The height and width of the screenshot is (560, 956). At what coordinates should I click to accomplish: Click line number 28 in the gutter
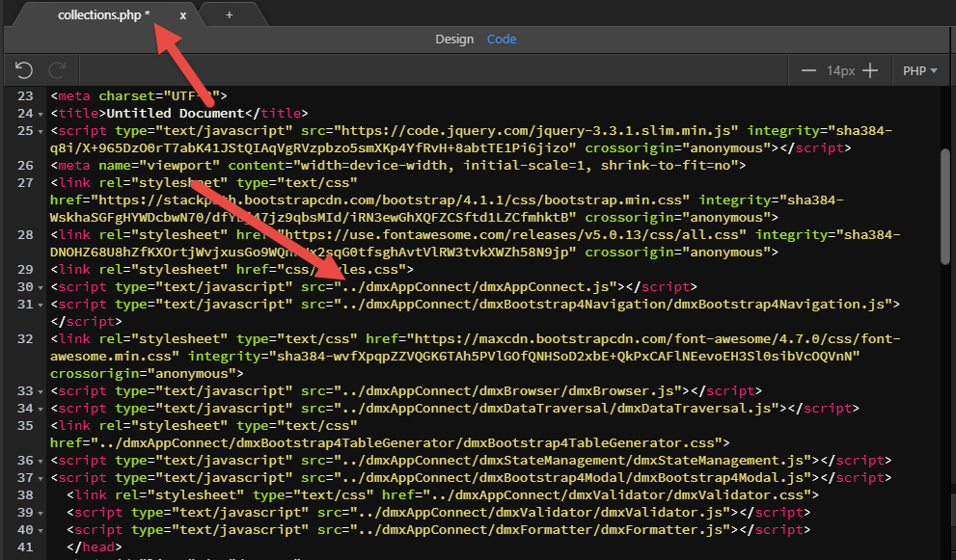(x=25, y=234)
